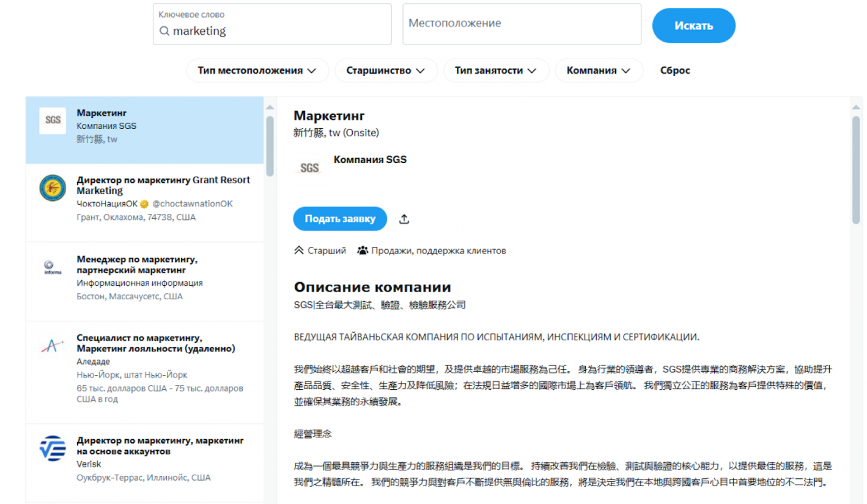
Task: Click Грант, Оклахома, 74738, США location text
Action: point(136,217)
